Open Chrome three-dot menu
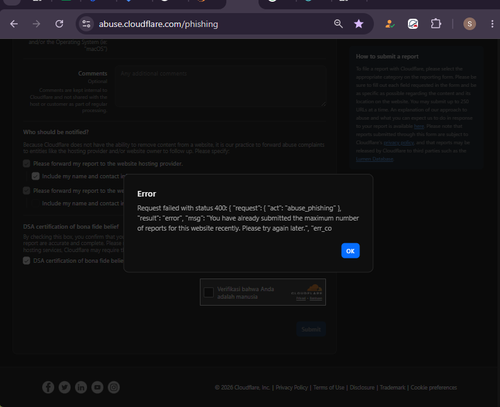The image size is (500, 407). click(x=492, y=24)
